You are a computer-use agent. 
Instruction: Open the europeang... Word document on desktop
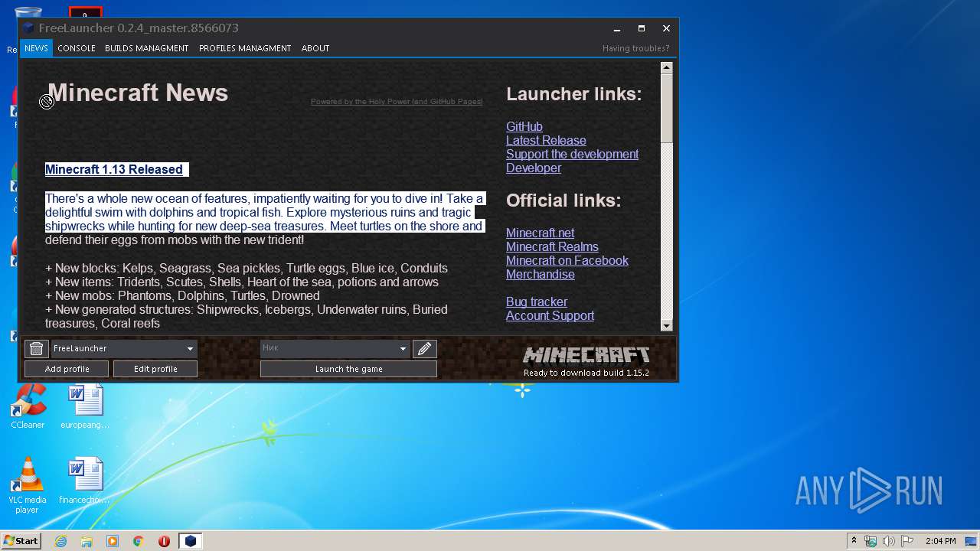[84, 406]
